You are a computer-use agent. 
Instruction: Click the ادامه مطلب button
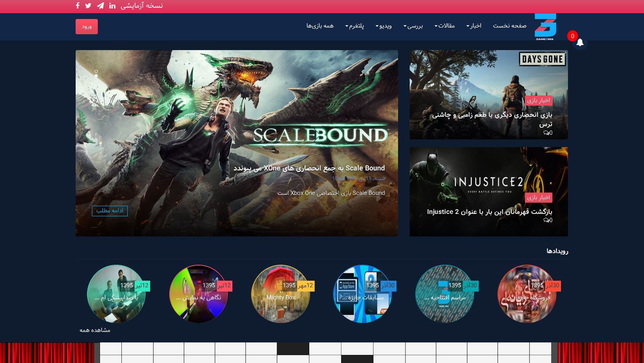point(110,210)
